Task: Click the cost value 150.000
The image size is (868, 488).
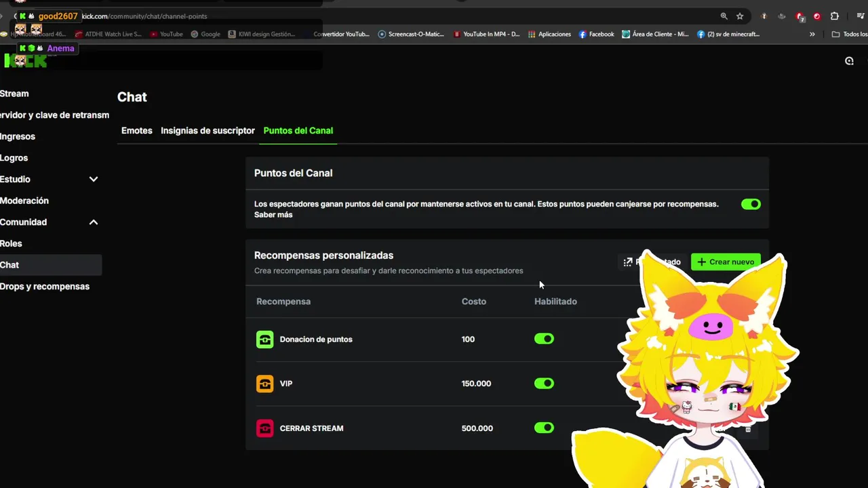Action: tap(476, 384)
